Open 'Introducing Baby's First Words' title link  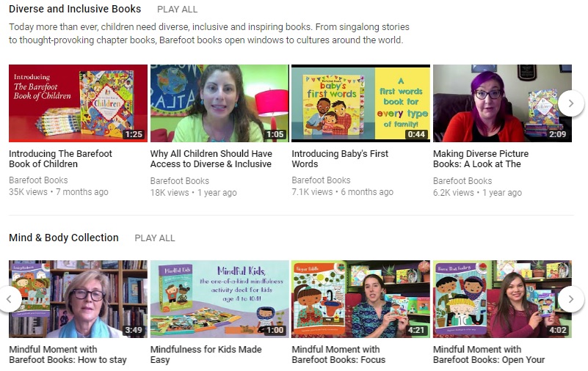point(340,159)
